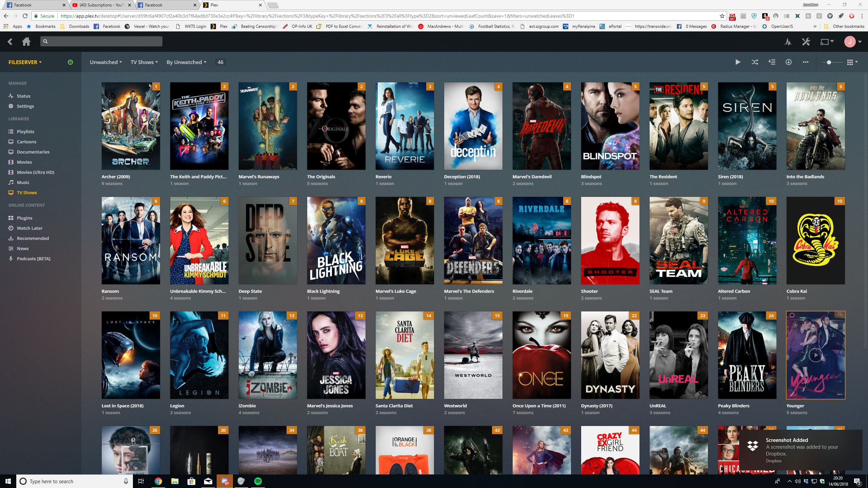
Task: Open the cast player selection dropdown
Action: coord(827,42)
